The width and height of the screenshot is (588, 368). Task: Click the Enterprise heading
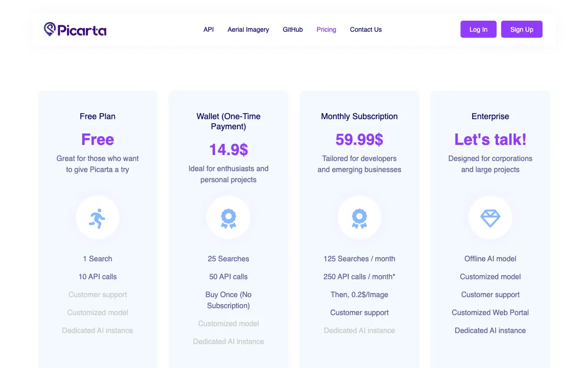tap(490, 116)
